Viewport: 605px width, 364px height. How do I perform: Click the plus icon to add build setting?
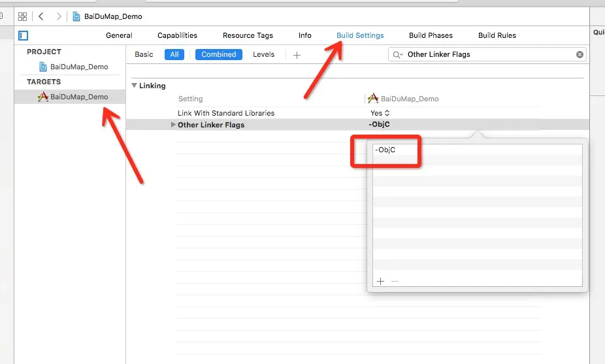tap(297, 55)
